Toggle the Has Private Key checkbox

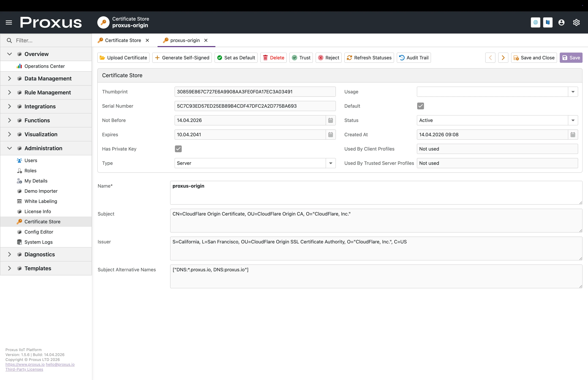[x=178, y=149]
